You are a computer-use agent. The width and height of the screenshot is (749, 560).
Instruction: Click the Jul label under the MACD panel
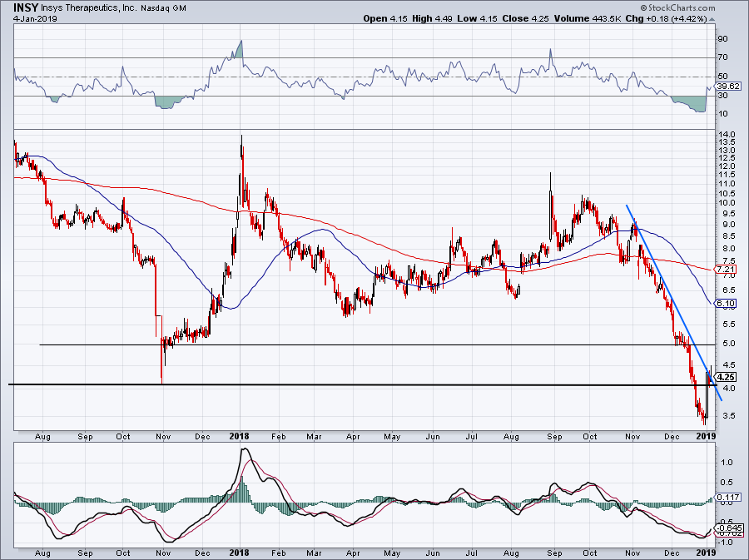[x=472, y=553]
